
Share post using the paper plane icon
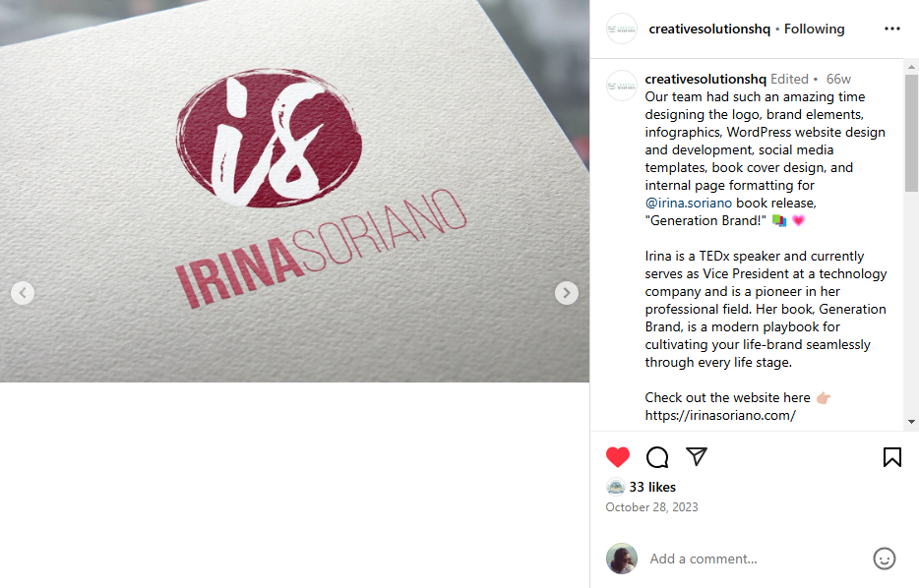(x=697, y=456)
